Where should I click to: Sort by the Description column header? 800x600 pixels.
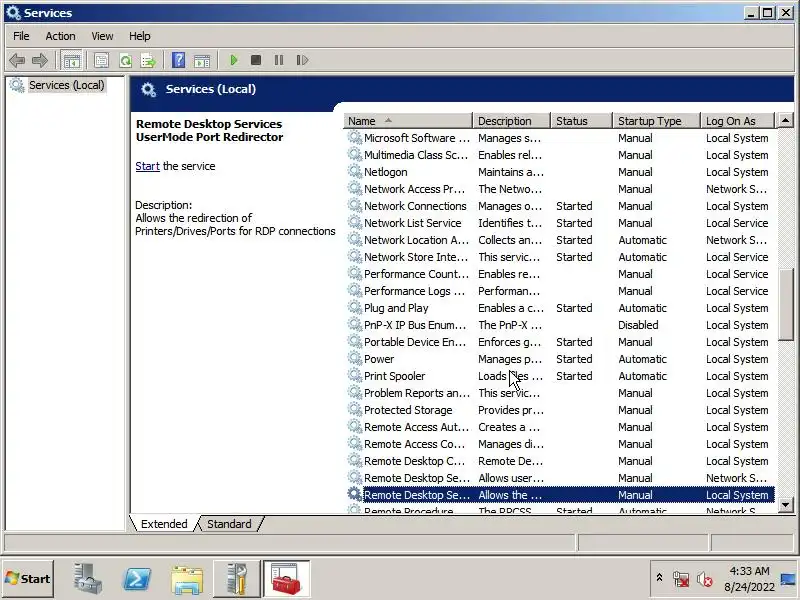(512, 121)
